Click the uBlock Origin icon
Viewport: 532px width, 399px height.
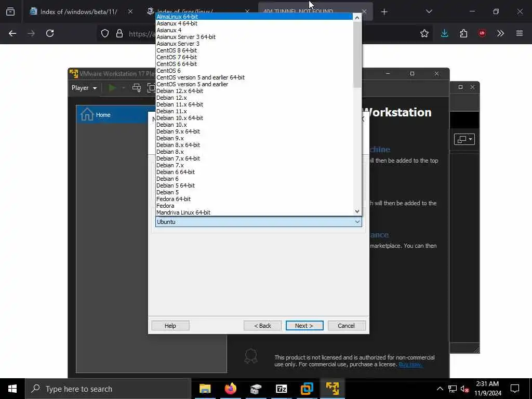pos(482,33)
